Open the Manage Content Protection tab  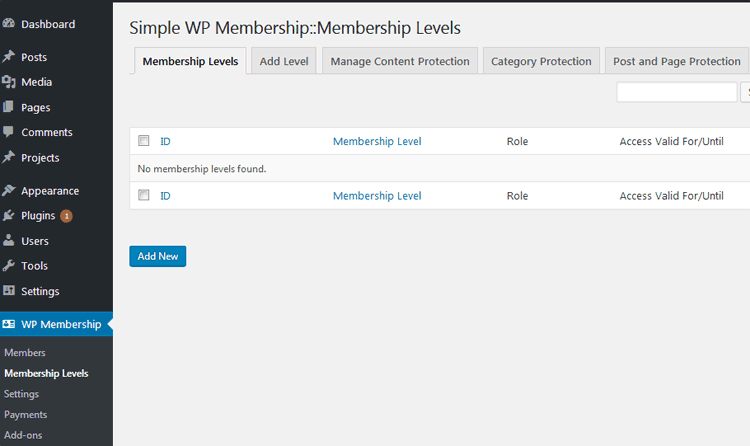coord(400,61)
